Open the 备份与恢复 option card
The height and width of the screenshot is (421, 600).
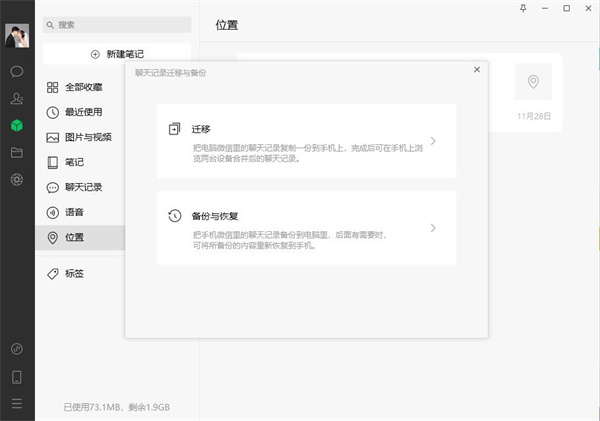coord(307,228)
